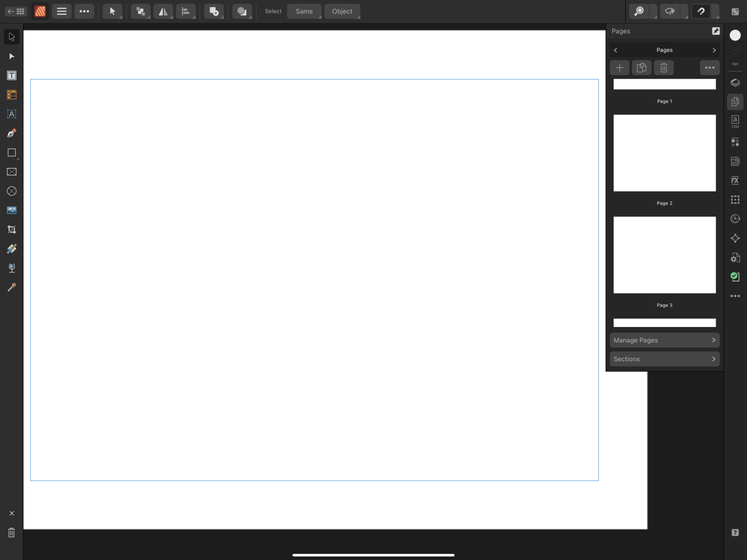Add a new page

click(x=620, y=67)
